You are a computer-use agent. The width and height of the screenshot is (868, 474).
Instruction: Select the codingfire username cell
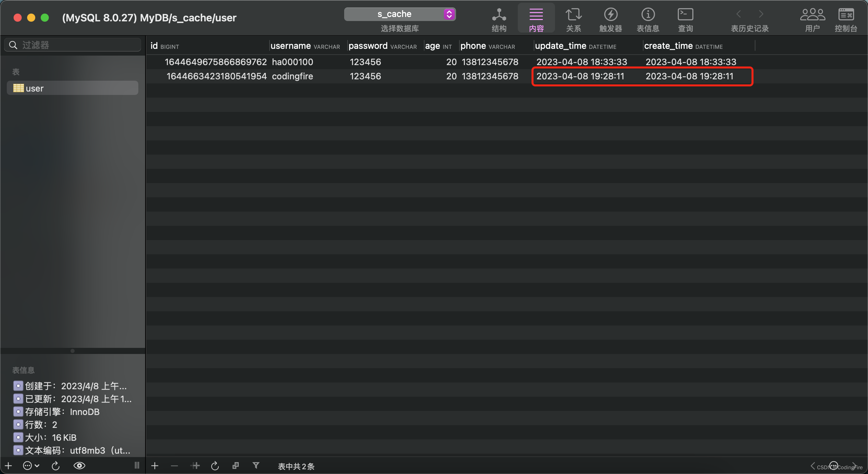point(292,76)
